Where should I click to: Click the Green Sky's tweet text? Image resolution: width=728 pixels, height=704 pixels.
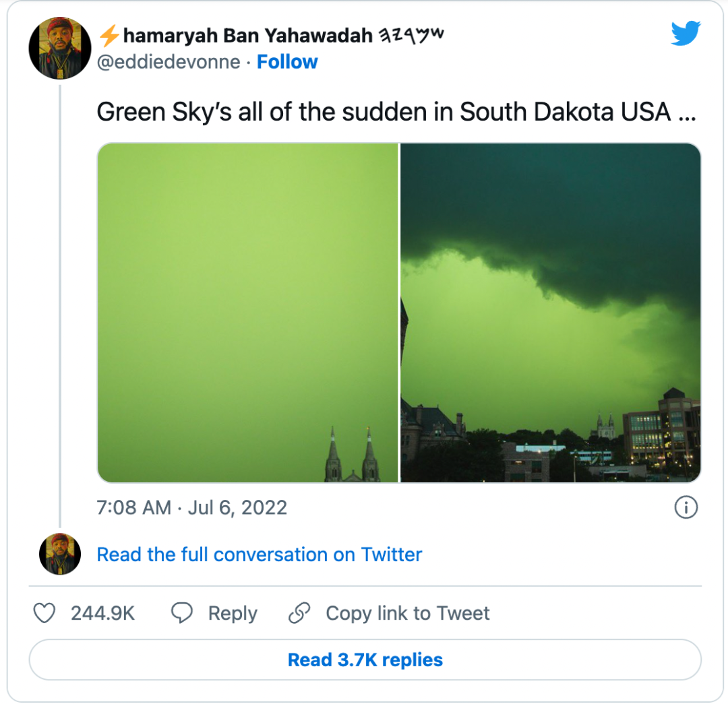396,113
